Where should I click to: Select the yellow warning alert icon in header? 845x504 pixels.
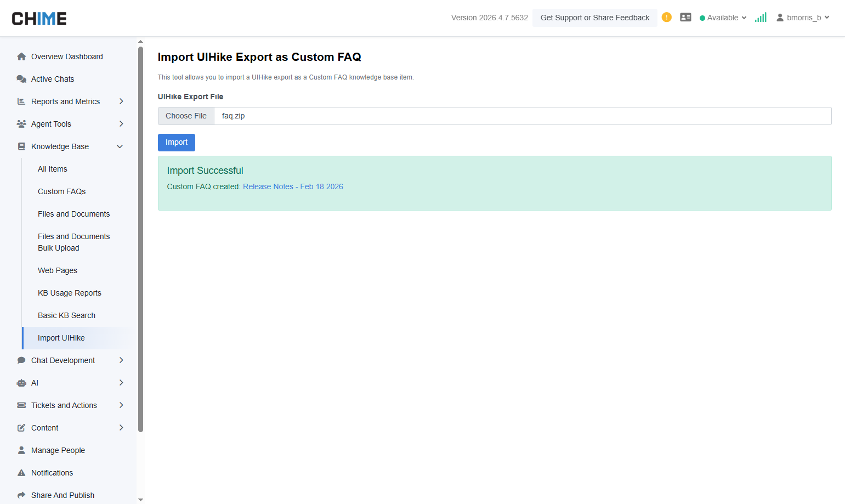coord(666,17)
